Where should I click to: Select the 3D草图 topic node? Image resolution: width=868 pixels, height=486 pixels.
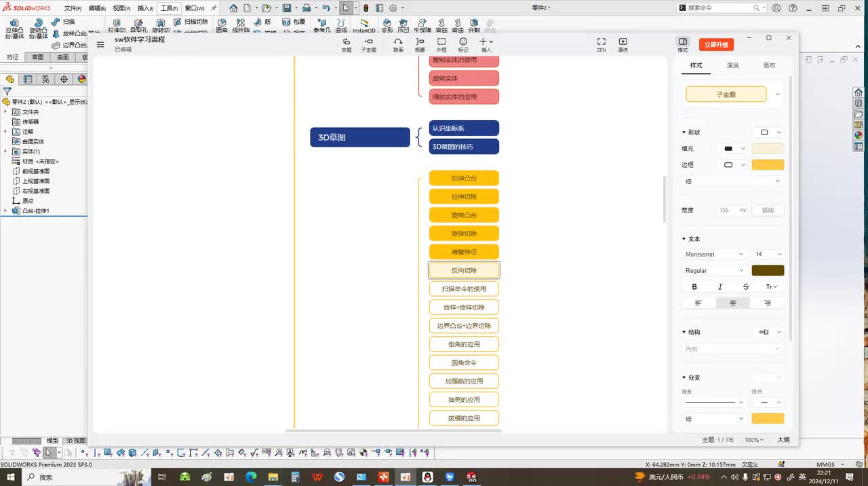[x=360, y=137]
